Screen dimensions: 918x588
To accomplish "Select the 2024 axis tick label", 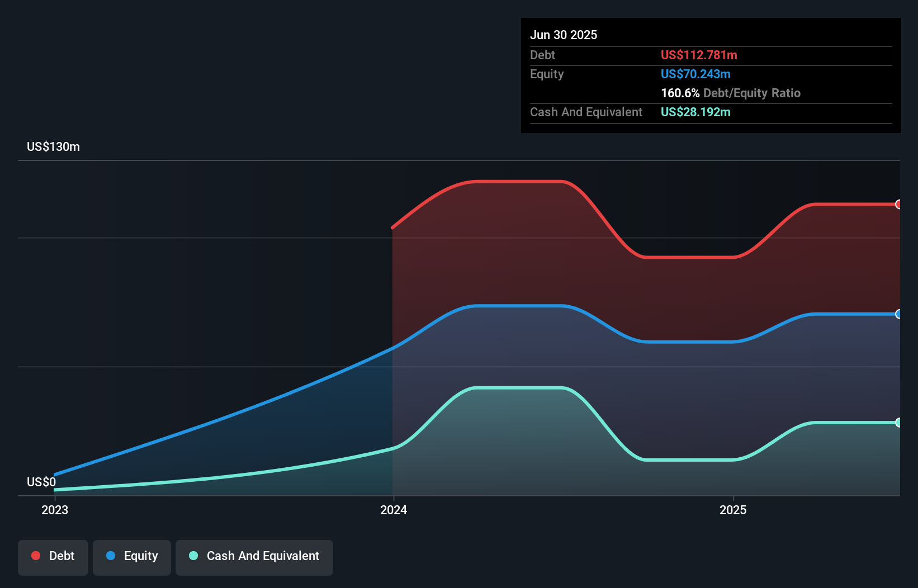I will click(x=394, y=510).
